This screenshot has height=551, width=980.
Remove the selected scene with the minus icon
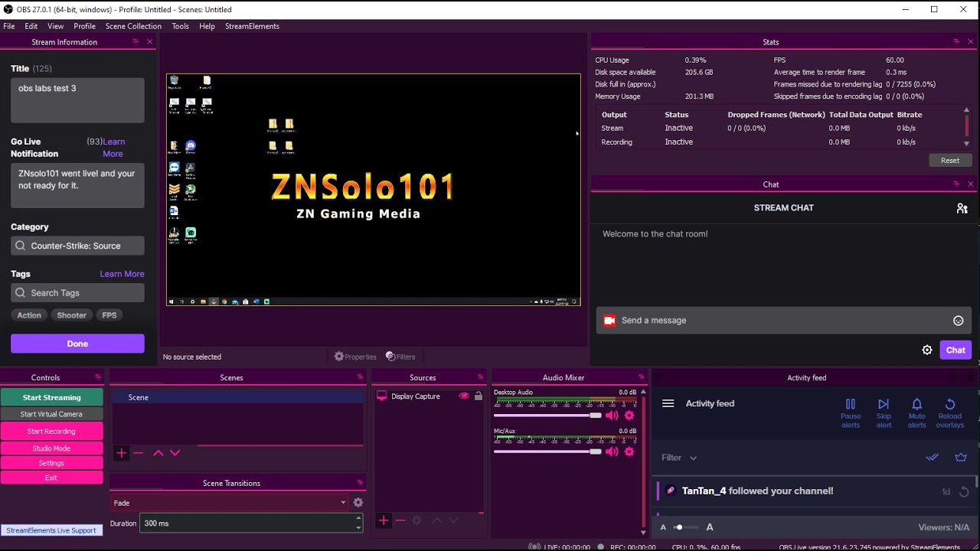coord(138,453)
